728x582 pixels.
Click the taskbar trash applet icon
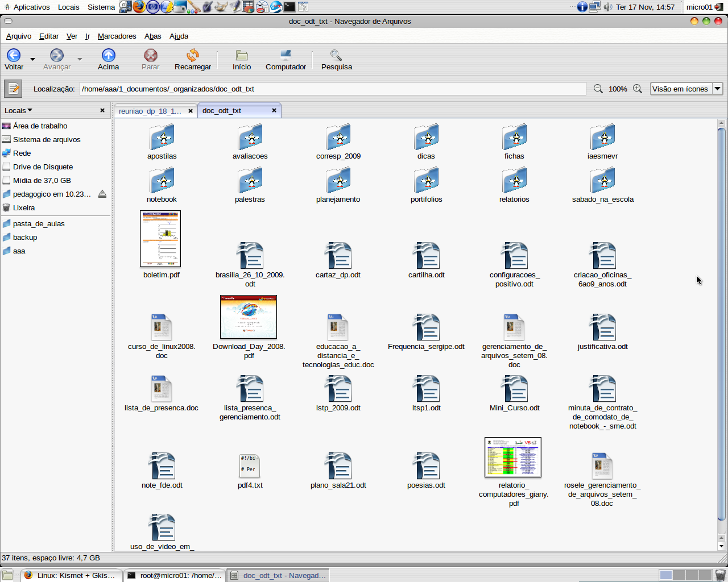[721, 575]
